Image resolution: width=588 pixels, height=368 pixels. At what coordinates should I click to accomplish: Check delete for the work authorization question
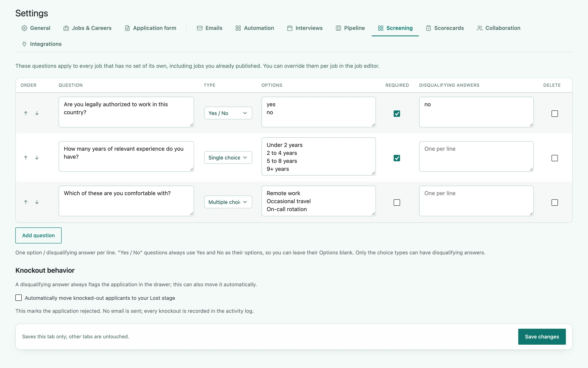pos(555,114)
